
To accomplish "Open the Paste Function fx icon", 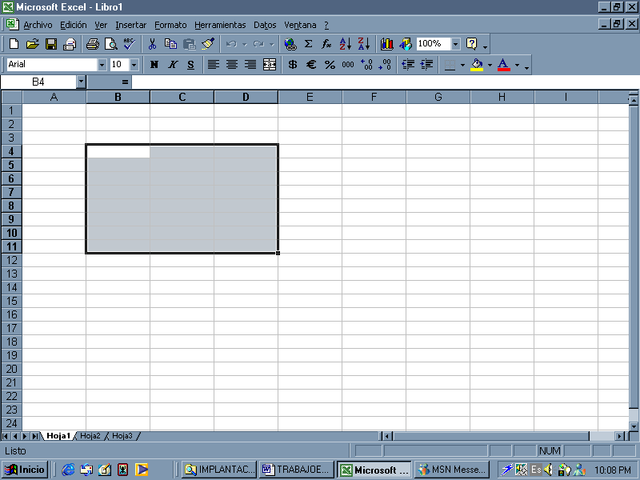I will (327, 44).
